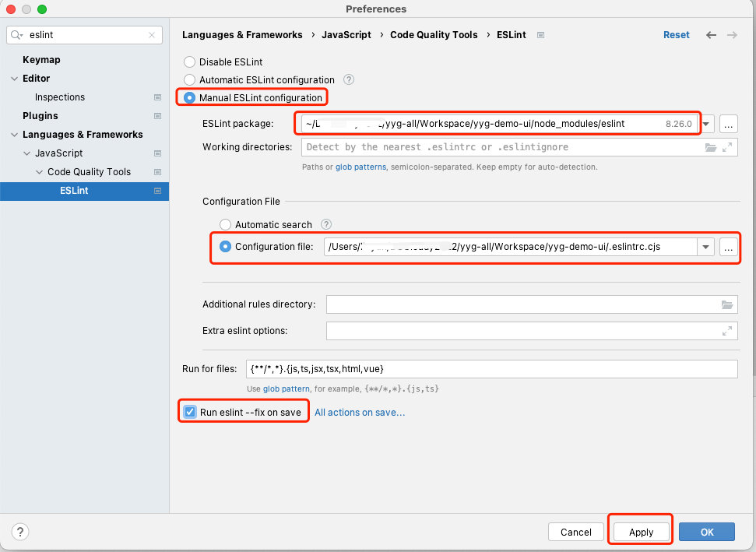Click the project-level icon after the ESLint breadcrumb

540,35
